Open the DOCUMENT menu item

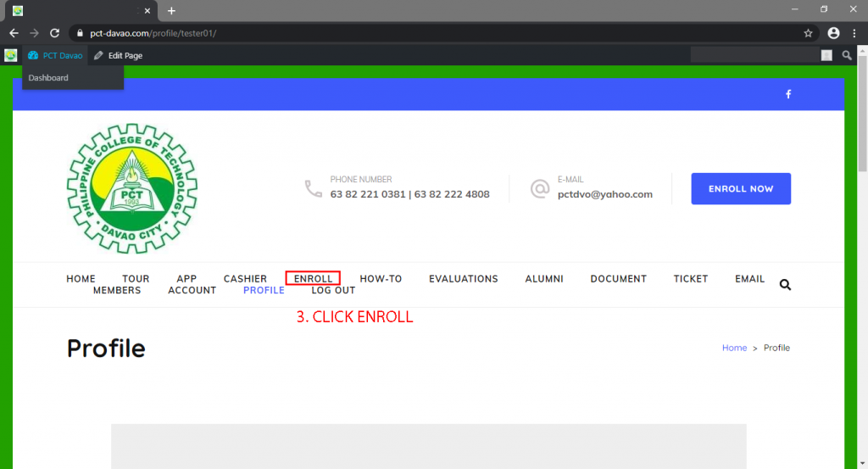pyautogui.click(x=618, y=279)
